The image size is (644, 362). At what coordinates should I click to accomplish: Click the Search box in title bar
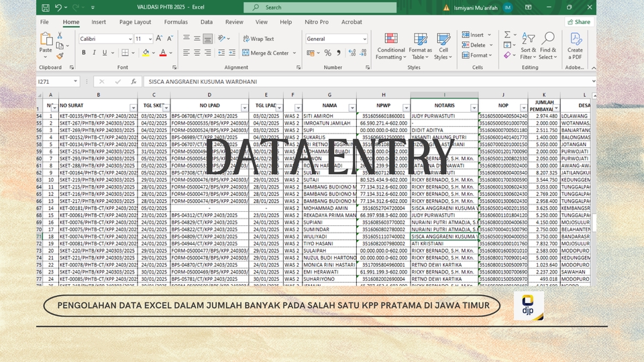point(320,7)
